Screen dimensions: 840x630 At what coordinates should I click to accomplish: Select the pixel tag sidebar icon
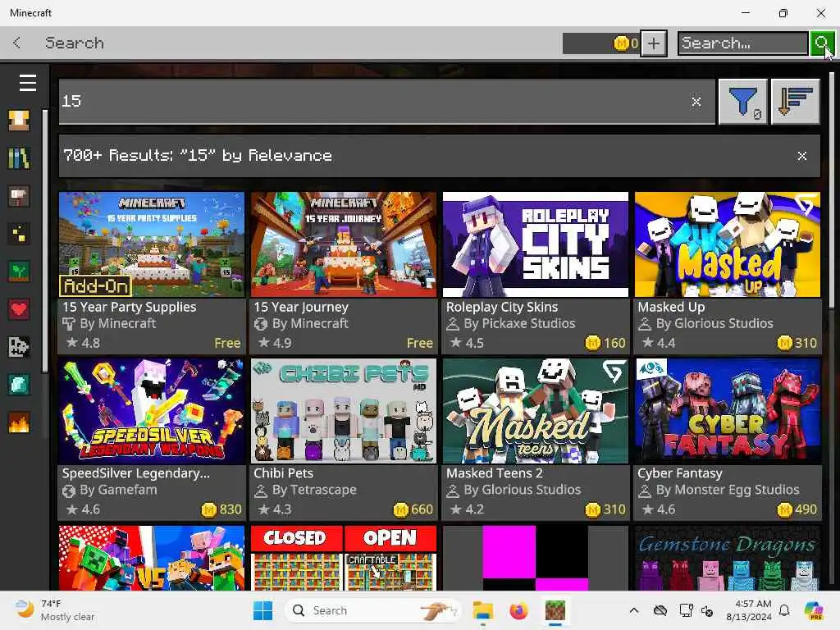coord(19,347)
